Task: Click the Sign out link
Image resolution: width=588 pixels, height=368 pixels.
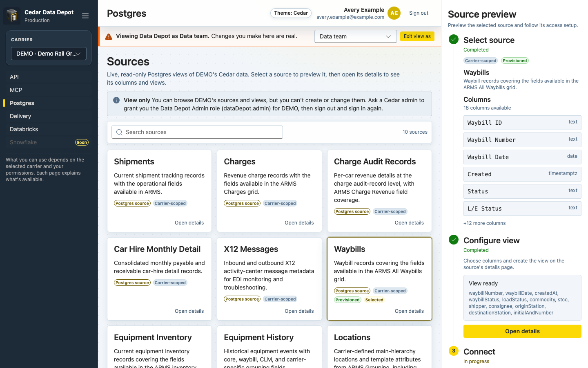Action: (x=419, y=13)
